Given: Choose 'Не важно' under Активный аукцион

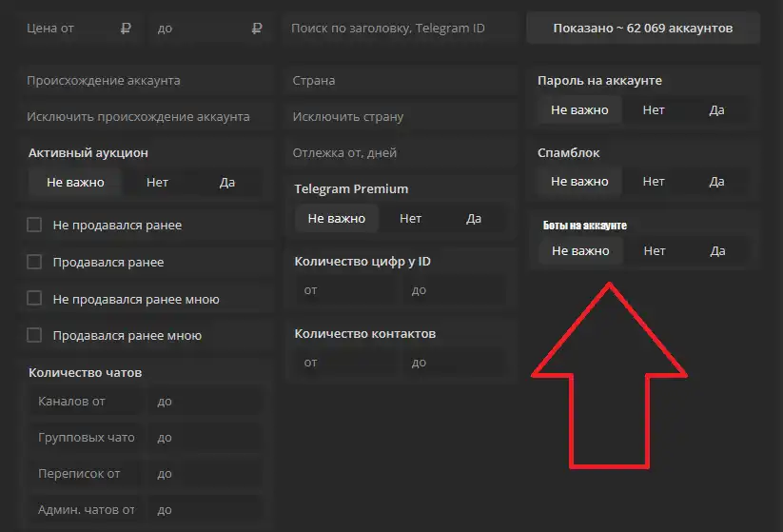Looking at the screenshot, I should coord(75,183).
